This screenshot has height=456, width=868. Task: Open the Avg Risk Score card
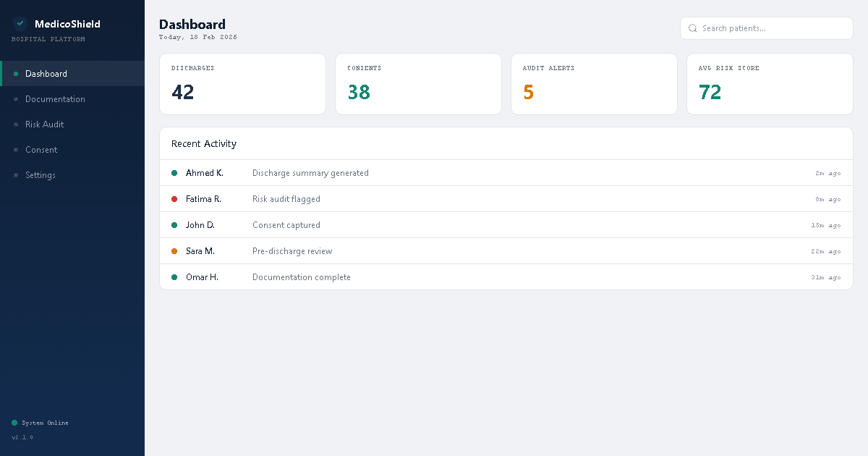pyautogui.click(x=770, y=84)
